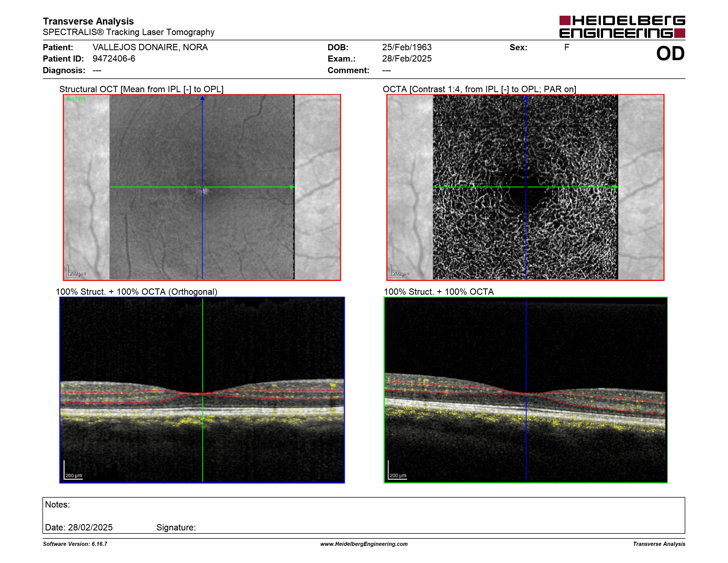Click Exam date '28/Feb/2025'
Image resolution: width=728 pixels, height=563 pixels.
coord(407,59)
